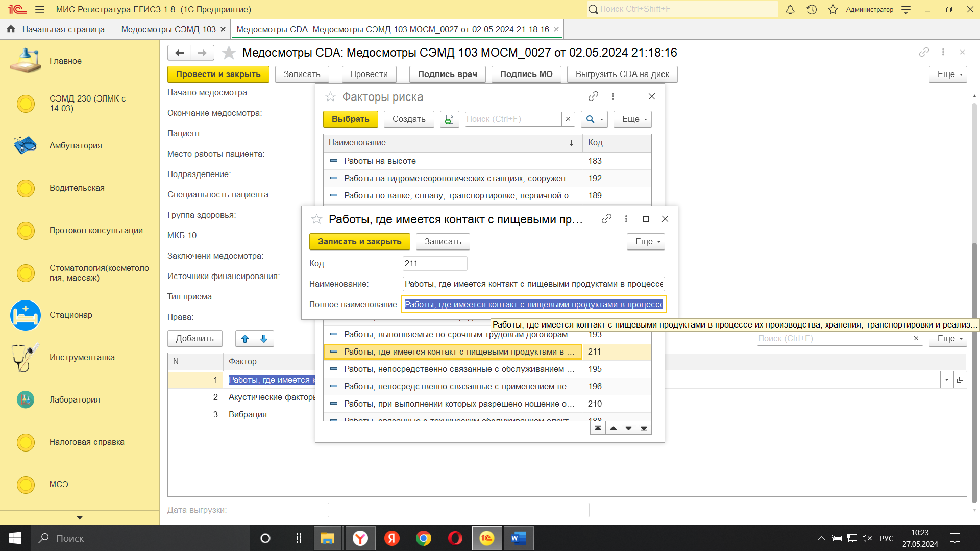Add document to favorites with star icon

(229, 53)
